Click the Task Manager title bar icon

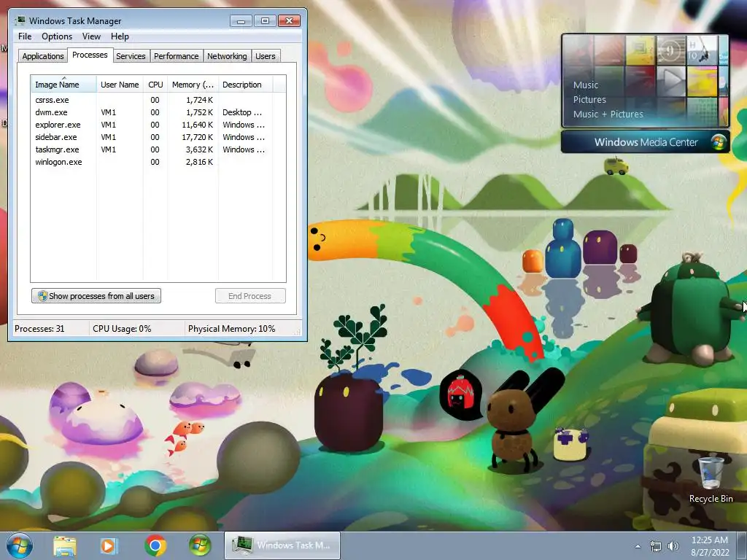20,20
